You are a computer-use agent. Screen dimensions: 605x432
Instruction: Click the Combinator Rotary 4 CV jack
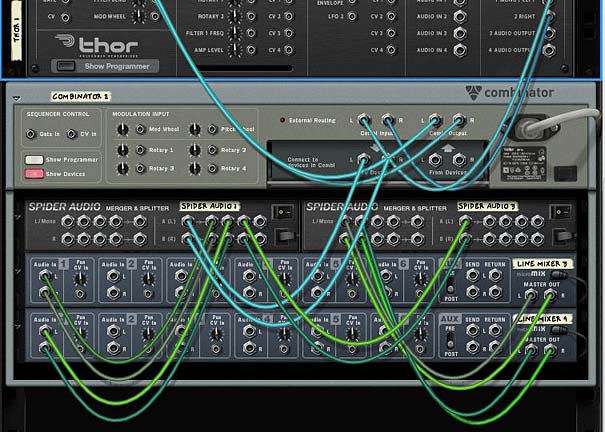[x=212, y=168]
